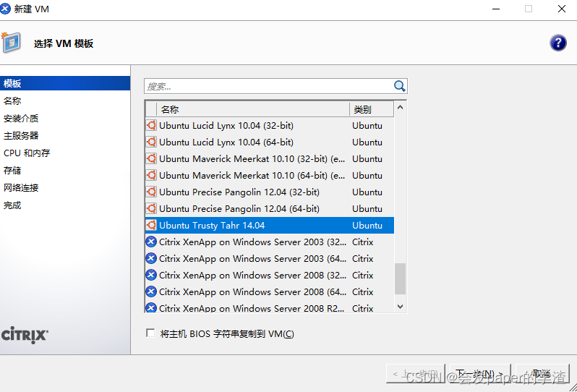Go to the 主服务器 wizard step
The height and width of the screenshot is (392, 577).
[x=21, y=135]
